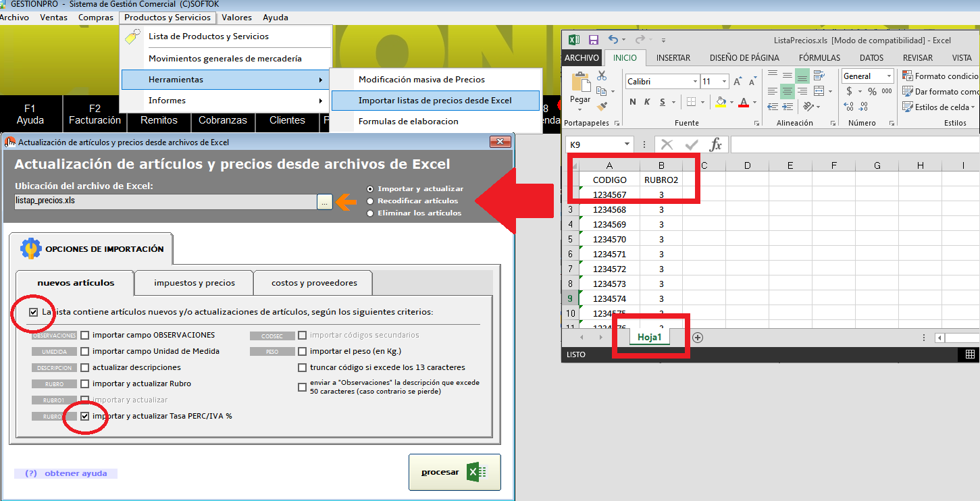Switch to 'impuestos y precios' tab
The image size is (980, 501).
tap(194, 283)
